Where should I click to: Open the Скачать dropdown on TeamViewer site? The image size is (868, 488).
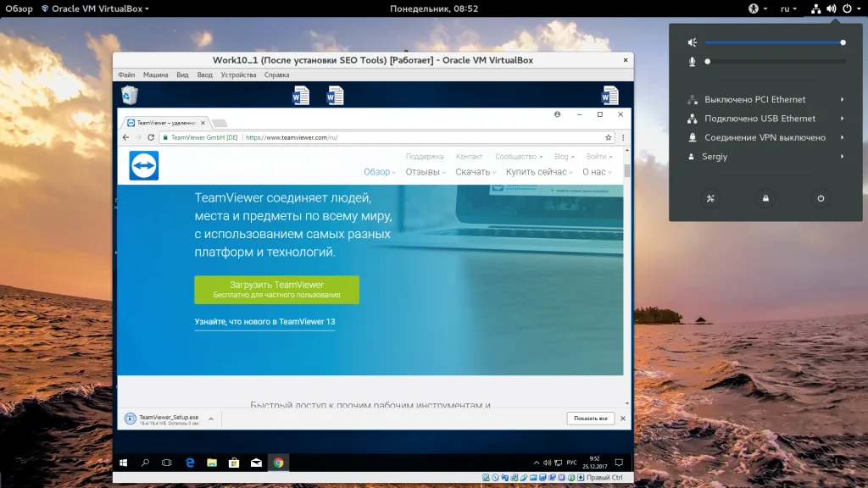476,172
